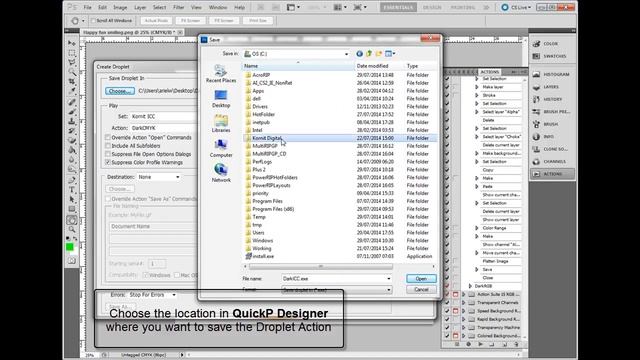
Task: Toggle checkmark for Colored Background action set
Action: click(447, 336)
